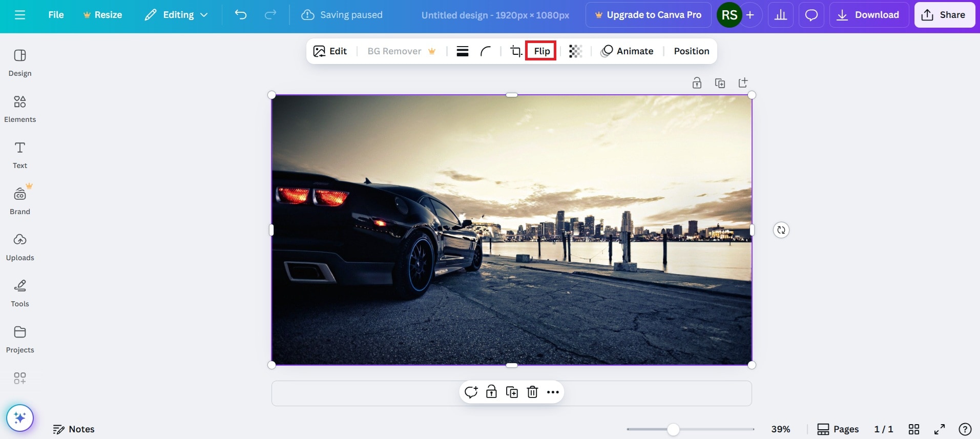980x439 pixels.
Task: Open the Apps grid icon in sidebar
Action: tap(20, 378)
